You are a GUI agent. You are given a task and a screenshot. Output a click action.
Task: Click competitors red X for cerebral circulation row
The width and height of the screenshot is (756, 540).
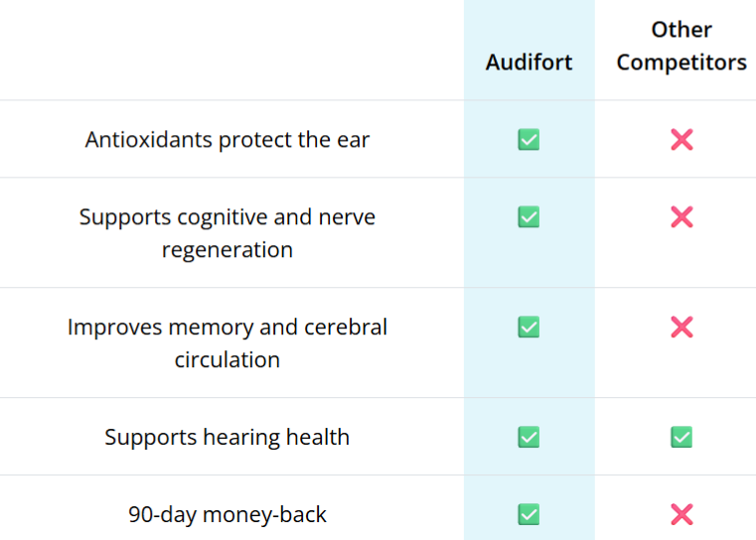681,327
